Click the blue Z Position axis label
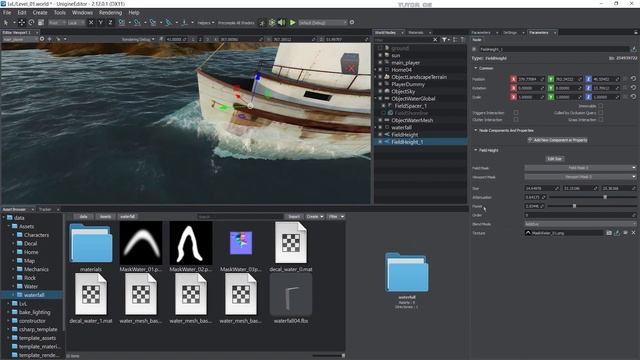 point(588,79)
